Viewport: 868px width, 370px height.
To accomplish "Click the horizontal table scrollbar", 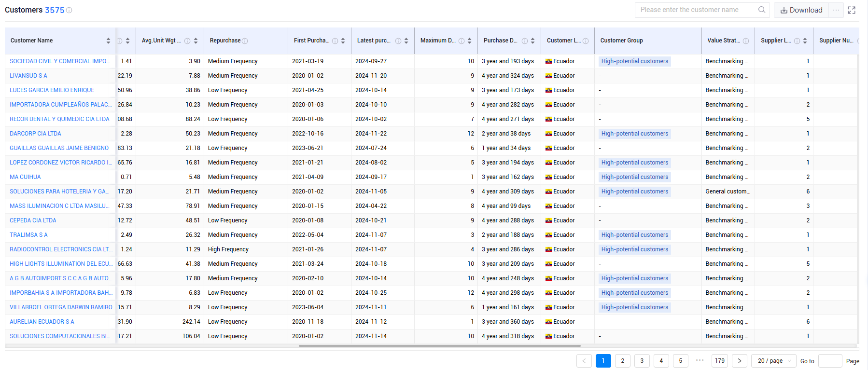I will click(x=439, y=346).
